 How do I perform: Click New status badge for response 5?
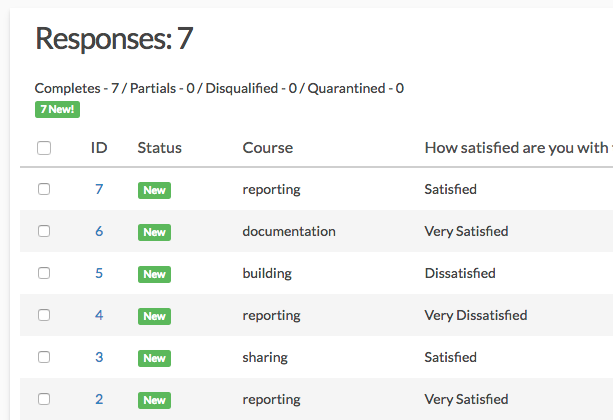coord(154,274)
